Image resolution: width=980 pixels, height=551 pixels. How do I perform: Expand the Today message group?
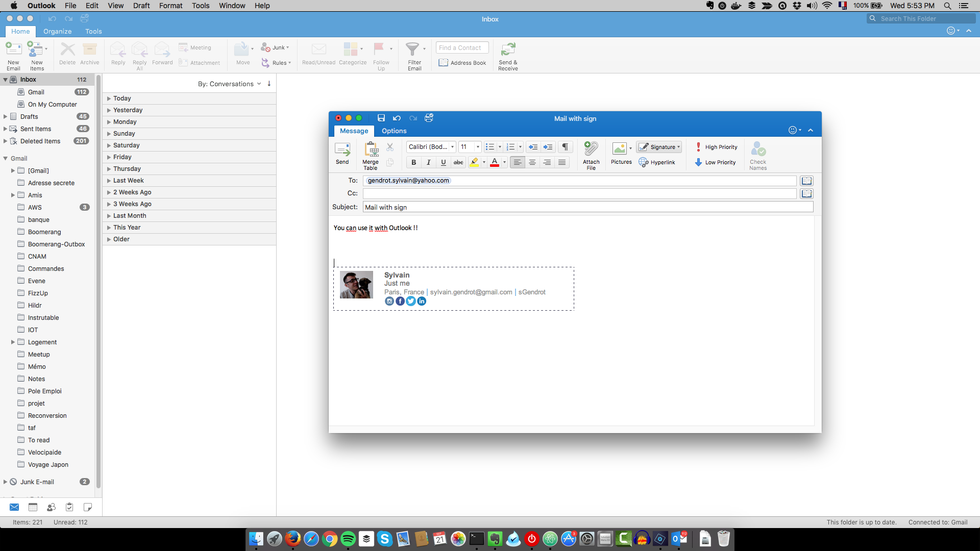tap(109, 98)
